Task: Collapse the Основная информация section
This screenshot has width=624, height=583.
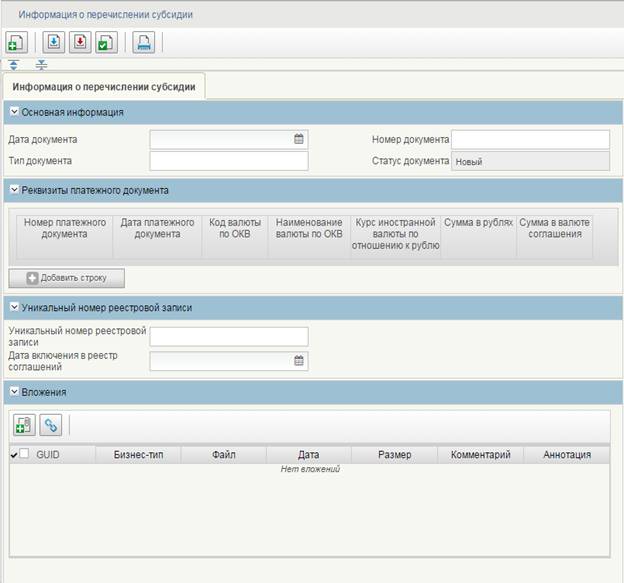Action: pos(14,112)
